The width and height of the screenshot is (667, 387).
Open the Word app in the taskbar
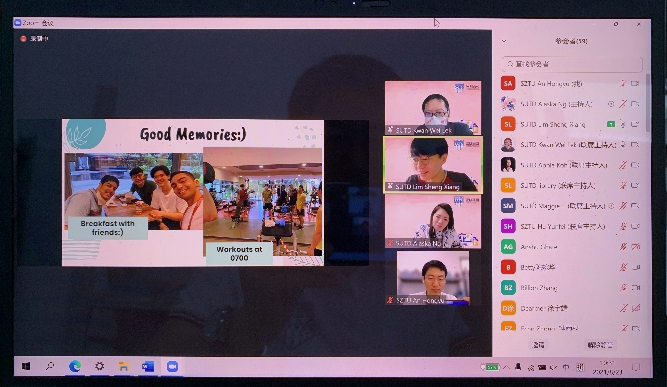click(148, 366)
